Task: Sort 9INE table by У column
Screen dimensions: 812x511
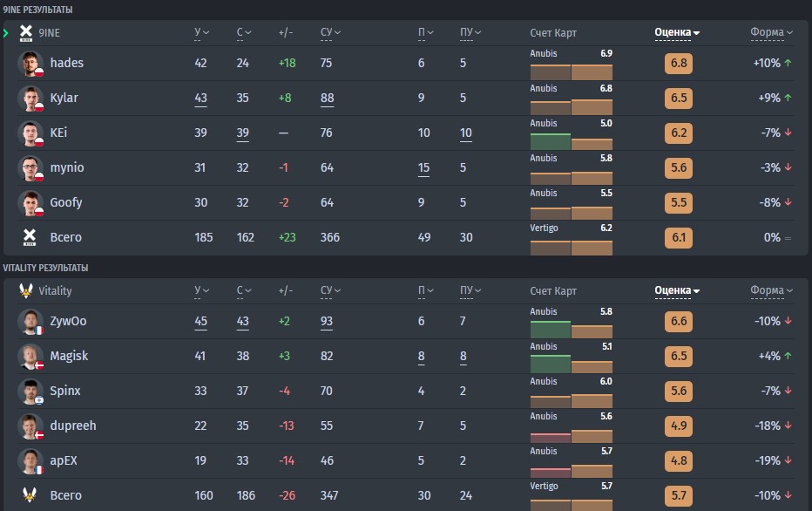Action: point(201,32)
